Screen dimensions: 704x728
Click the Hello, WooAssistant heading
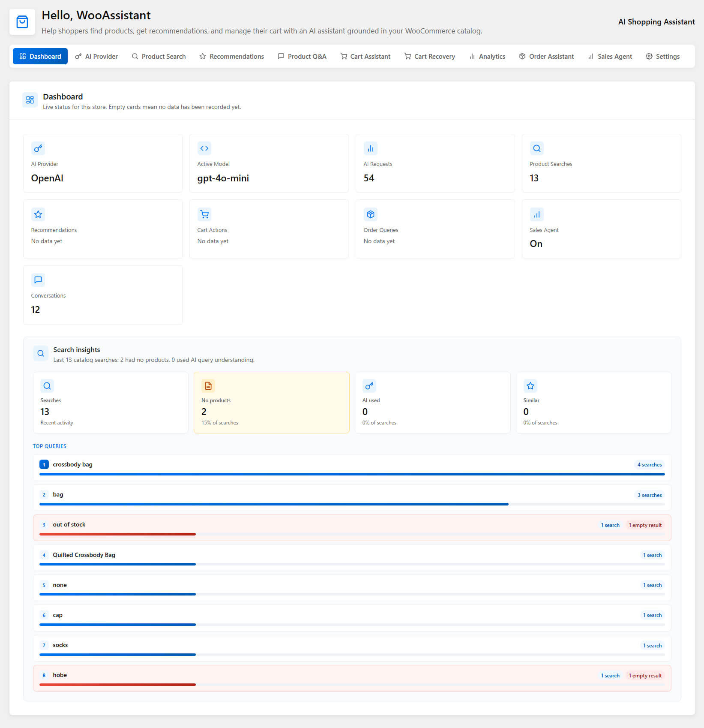[x=96, y=15]
